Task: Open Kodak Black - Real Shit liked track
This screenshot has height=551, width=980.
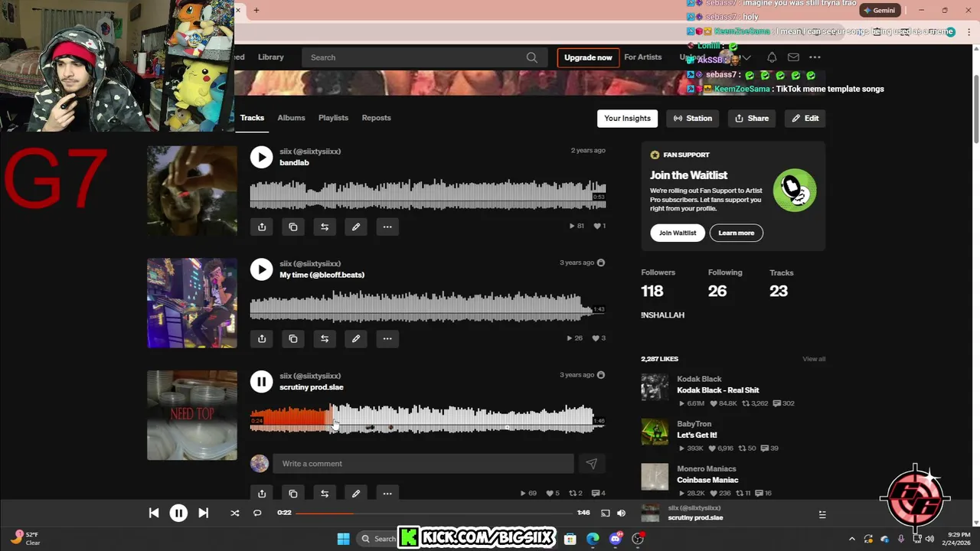Action: (717, 390)
